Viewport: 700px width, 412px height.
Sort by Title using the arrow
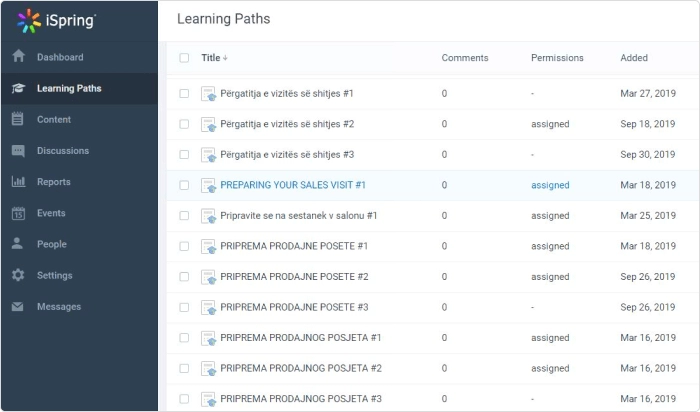click(225, 58)
